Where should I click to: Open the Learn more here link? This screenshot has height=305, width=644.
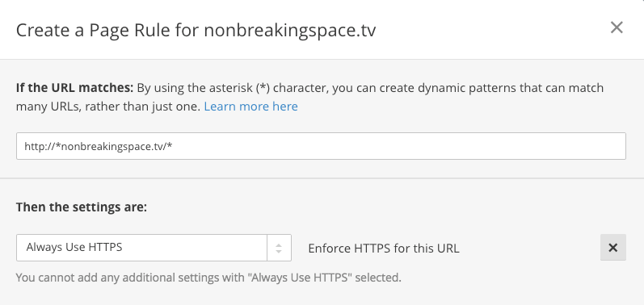pos(251,107)
